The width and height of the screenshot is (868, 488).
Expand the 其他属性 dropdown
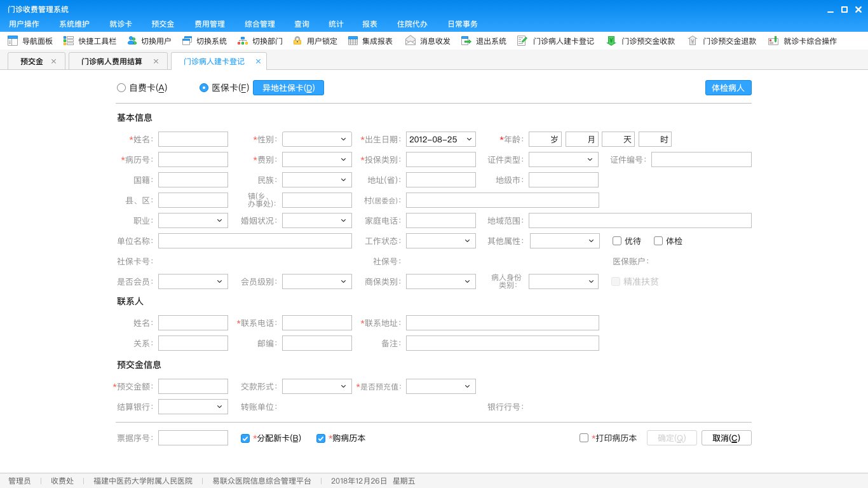pos(565,241)
